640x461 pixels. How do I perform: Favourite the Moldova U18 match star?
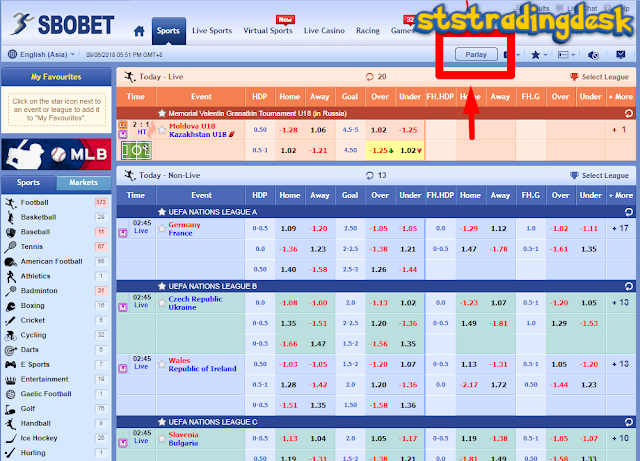(x=162, y=130)
